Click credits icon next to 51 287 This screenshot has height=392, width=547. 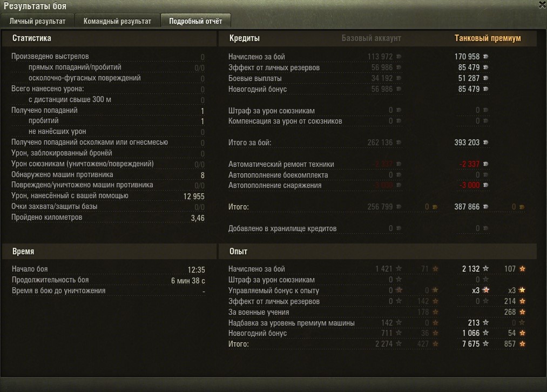point(485,78)
